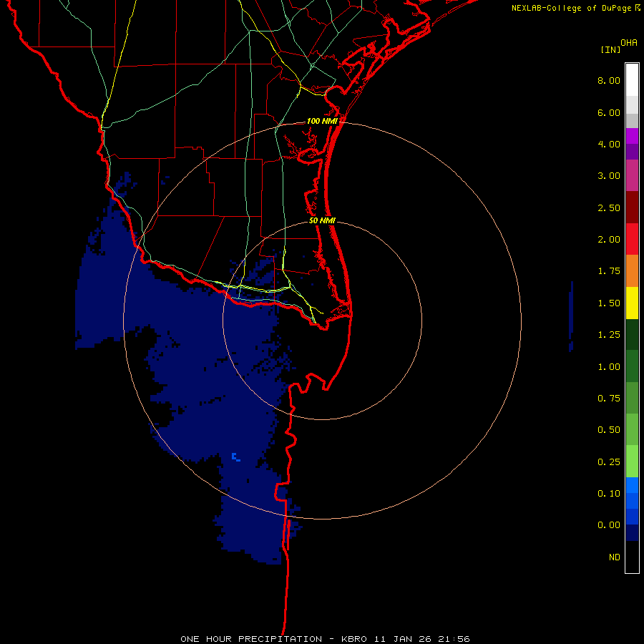Click the 1.75 legend value
This screenshot has width=644, height=644.
[x=609, y=271]
